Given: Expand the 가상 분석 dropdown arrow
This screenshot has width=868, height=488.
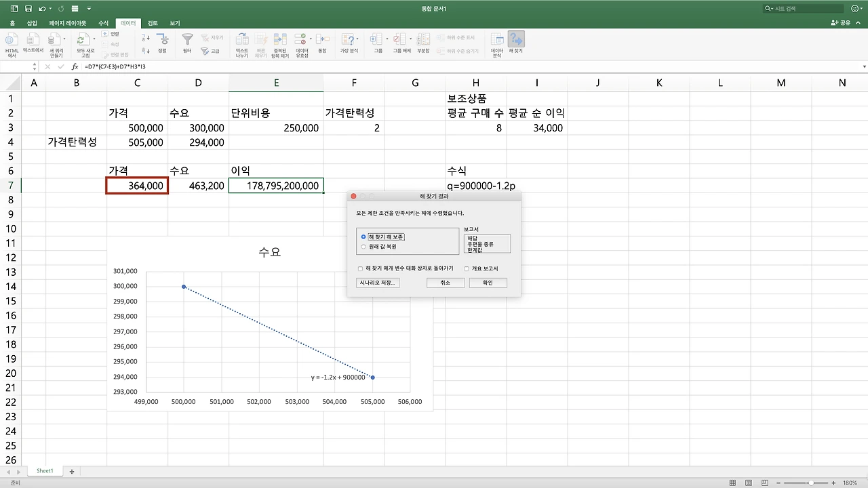Looking at the screenshot, I should (x=357, y=39).
